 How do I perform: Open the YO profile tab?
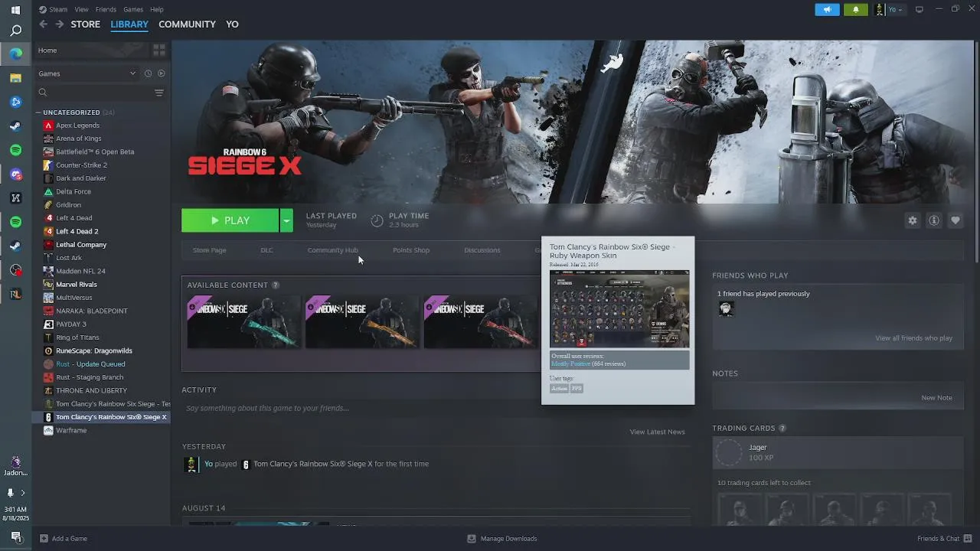click(232, 24)
